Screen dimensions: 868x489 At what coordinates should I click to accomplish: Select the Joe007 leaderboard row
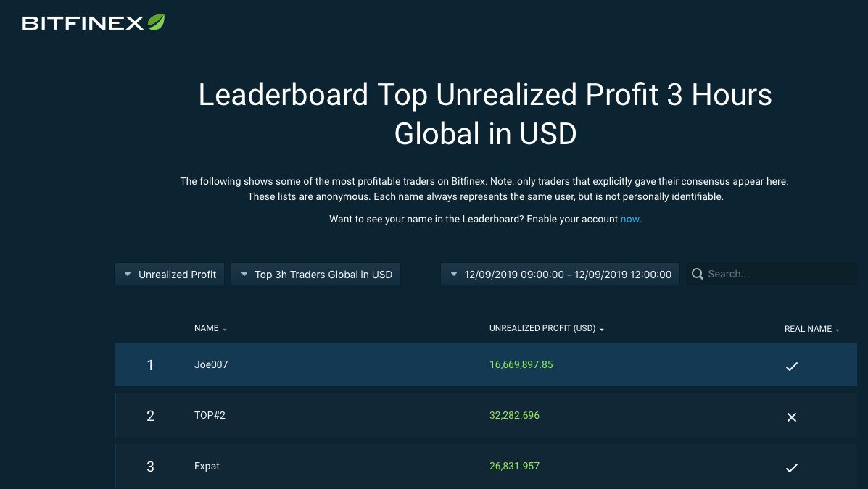tap(485, 364)
